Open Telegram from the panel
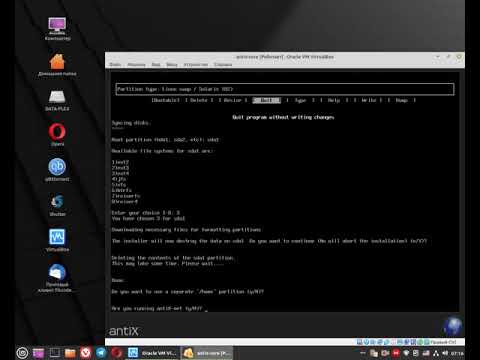480x360 pixels. click(101, 353)
